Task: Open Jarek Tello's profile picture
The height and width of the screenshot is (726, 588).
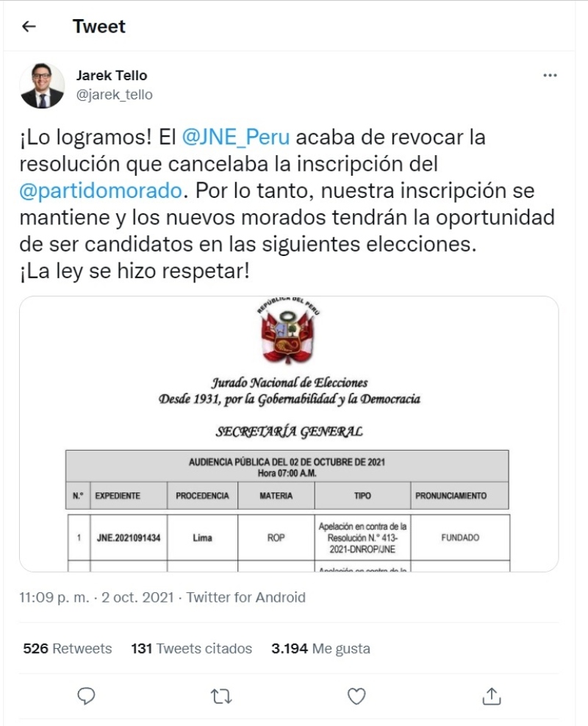Action: tap(42, 85)
